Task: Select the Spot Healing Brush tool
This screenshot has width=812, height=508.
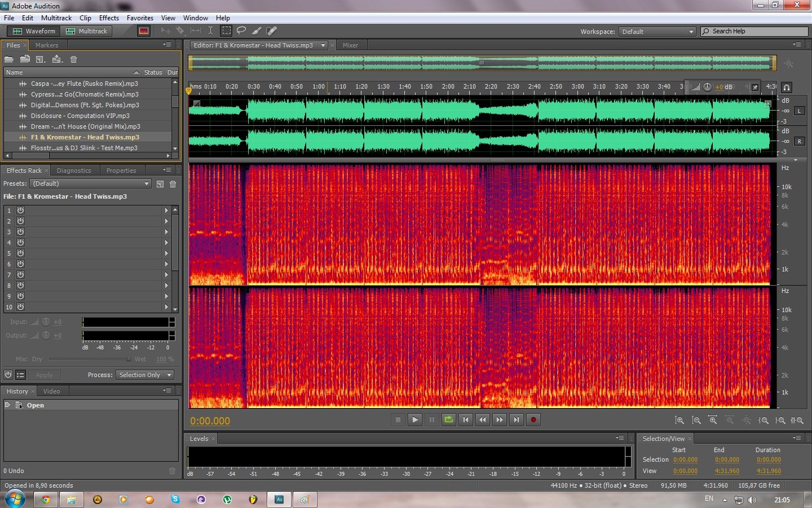Action: click(x=272, y=31)
